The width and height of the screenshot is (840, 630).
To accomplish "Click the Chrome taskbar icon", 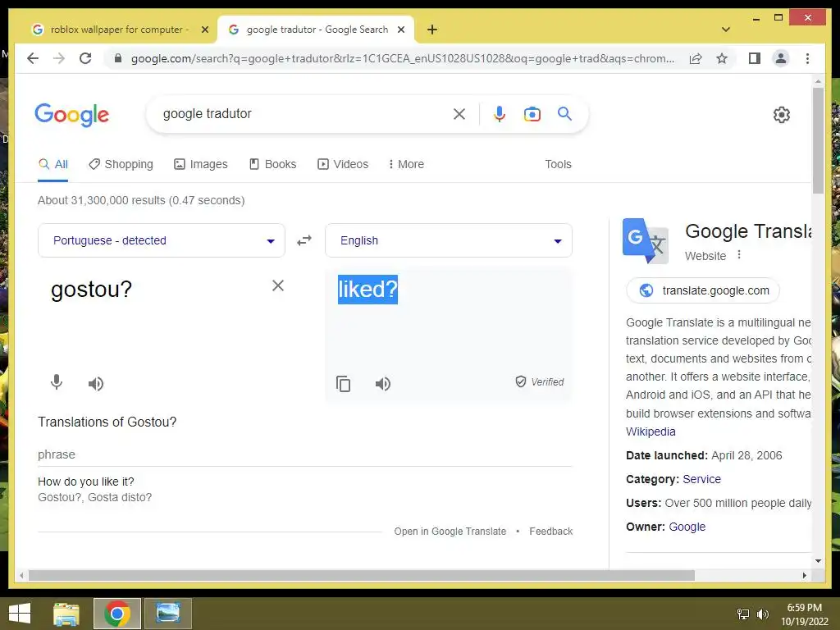I will pos(117,614).
